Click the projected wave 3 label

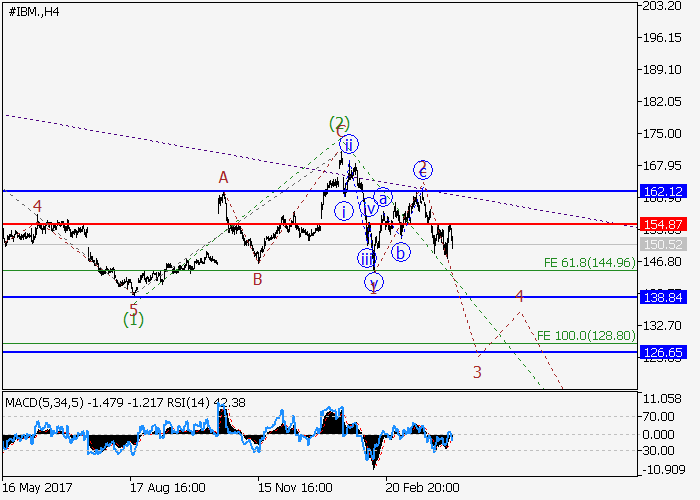(x=478, y=372)
